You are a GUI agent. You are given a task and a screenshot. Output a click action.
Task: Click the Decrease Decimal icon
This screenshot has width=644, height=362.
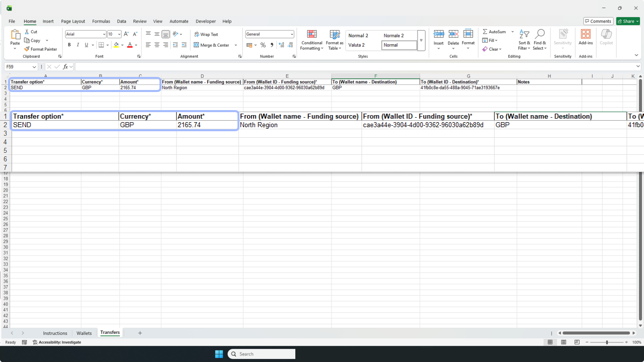click(290, 45)
